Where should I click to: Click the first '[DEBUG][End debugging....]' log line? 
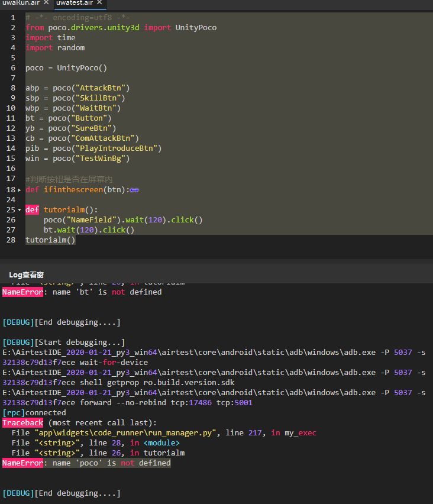click(62, 322)
